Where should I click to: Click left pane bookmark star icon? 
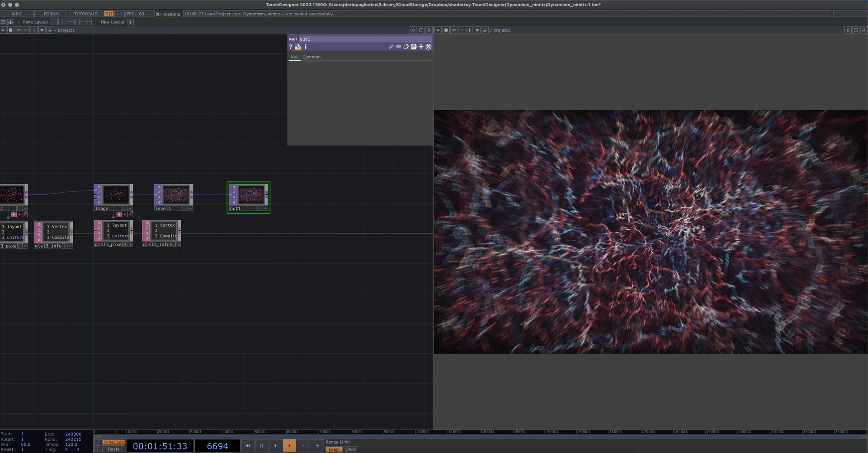[42, 30]
